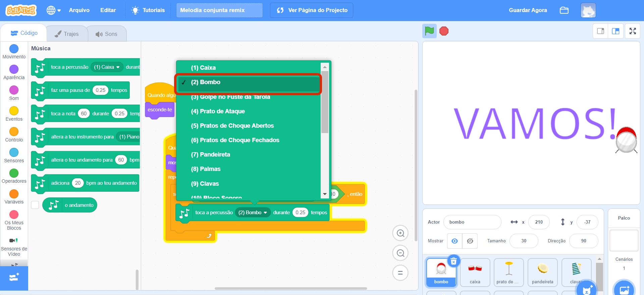Switch to the Trajes tab

[x=67, y=34]
